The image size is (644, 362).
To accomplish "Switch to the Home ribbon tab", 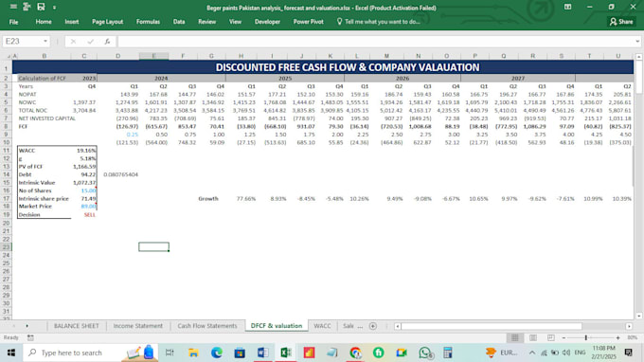I will [44, 22].
